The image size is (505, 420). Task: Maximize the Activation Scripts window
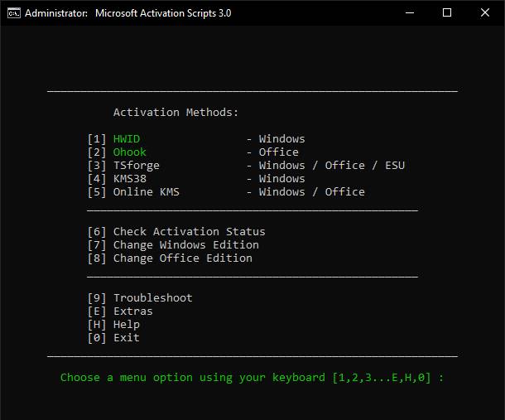[447, 13]
